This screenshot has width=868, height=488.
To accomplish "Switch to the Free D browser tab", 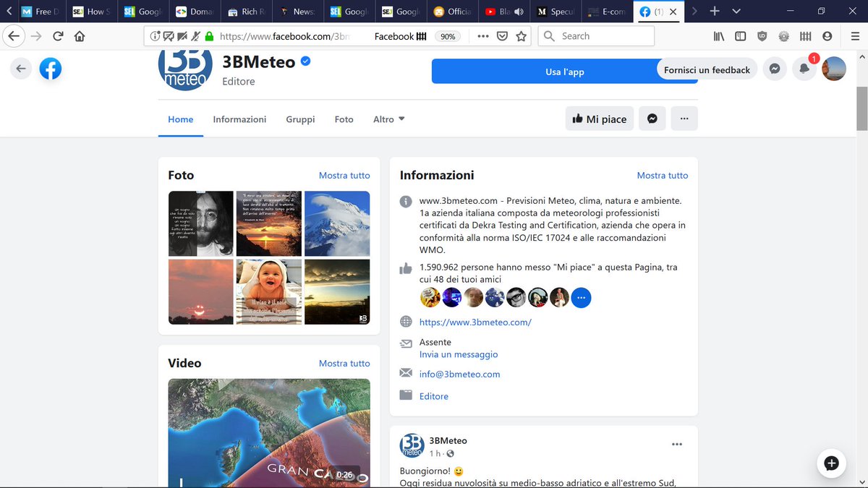I will [x=42, y=12].
